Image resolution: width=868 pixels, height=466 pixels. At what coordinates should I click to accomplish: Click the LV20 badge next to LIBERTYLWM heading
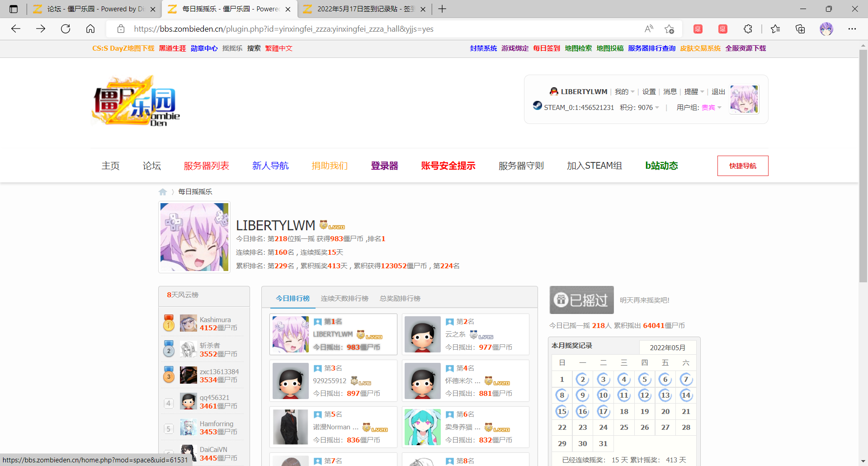tap(332, 225)
